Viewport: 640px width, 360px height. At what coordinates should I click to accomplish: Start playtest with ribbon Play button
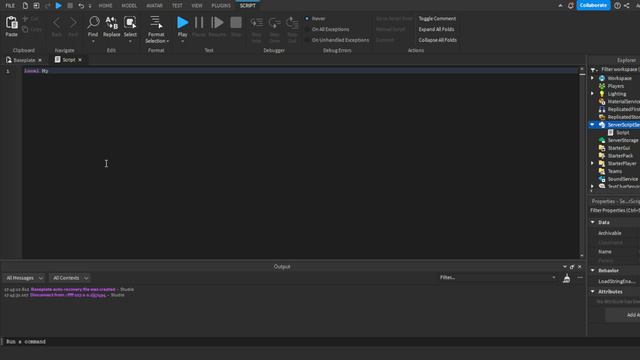(x=182, y=22)
